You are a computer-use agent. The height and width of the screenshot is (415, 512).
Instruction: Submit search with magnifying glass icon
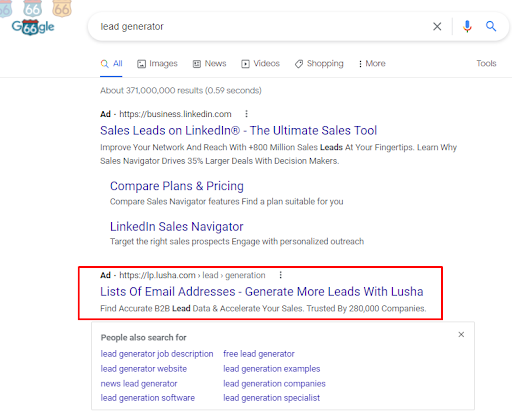(491, 26)
